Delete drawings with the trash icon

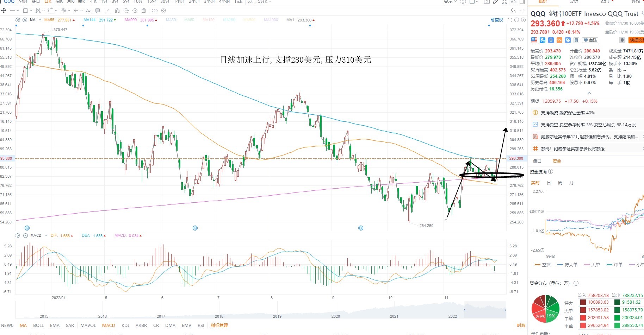tap(144, 11)
